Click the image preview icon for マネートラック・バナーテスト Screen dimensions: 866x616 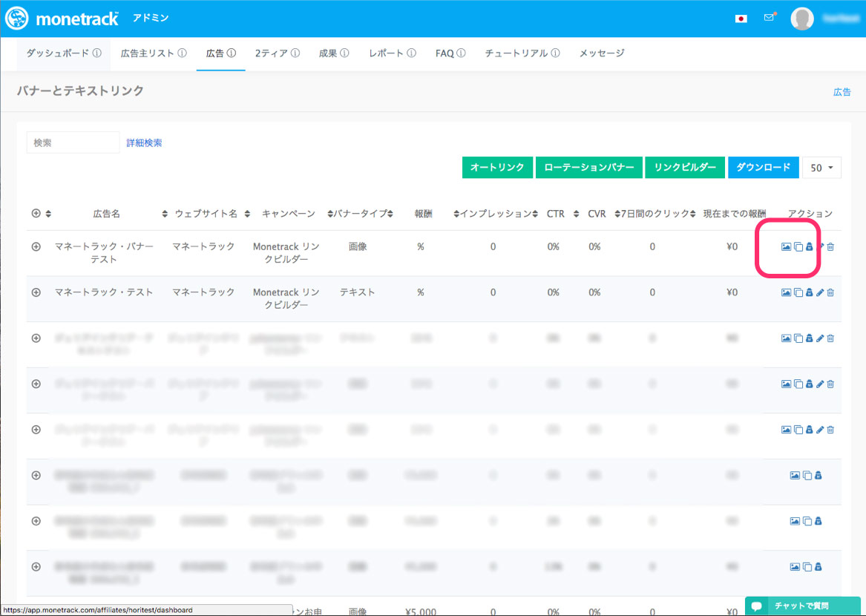click(786, 247)
